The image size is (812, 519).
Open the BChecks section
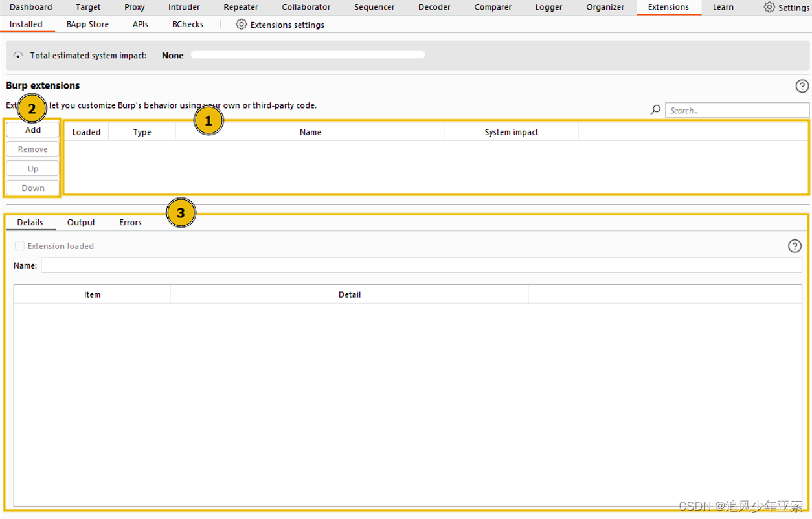pos(187,24)
